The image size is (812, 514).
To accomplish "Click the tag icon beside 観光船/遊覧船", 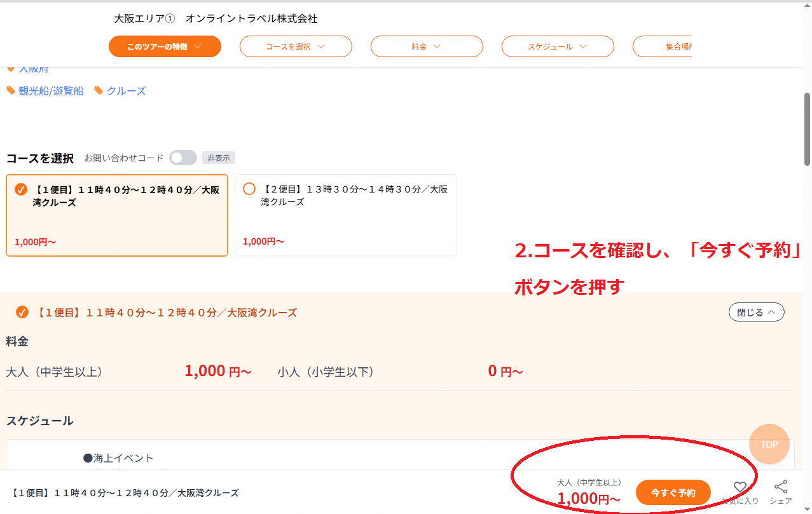I will tap(11, 91).
